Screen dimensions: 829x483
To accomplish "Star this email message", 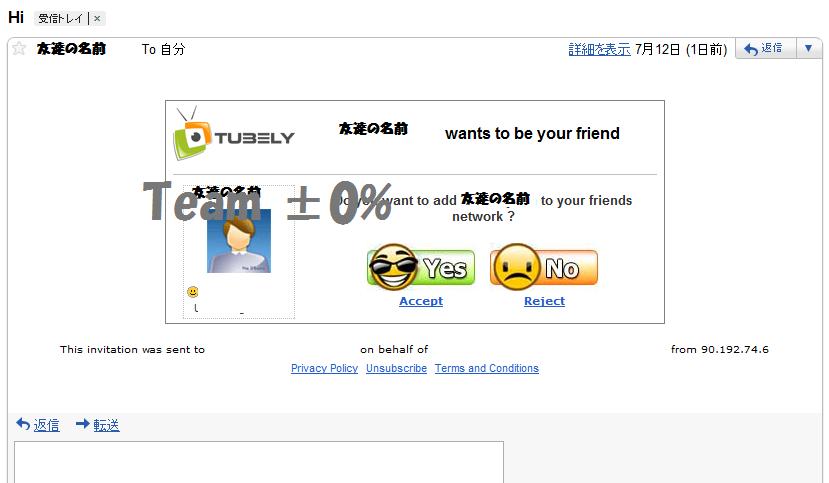I will coord(19,49).
